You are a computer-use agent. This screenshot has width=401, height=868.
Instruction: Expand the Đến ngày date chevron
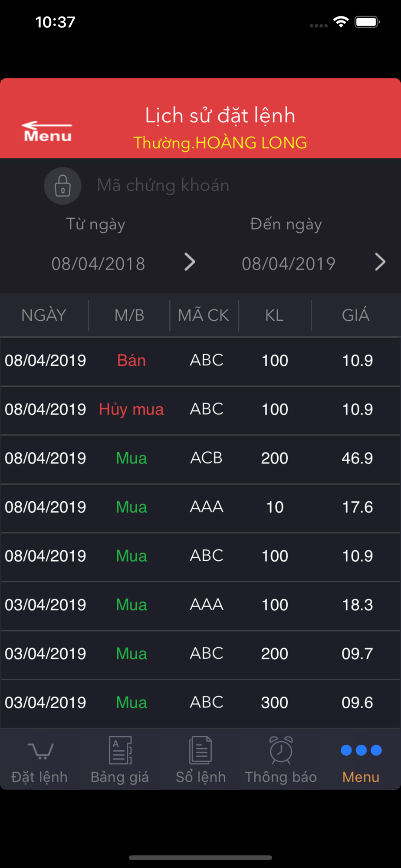coord(380,262)
